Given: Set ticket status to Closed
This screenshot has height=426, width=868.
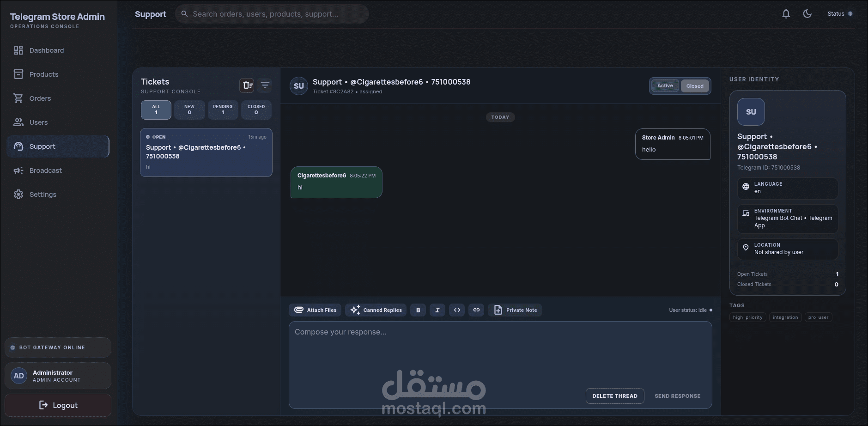Looking at the screenshot, I should (695, 86).
